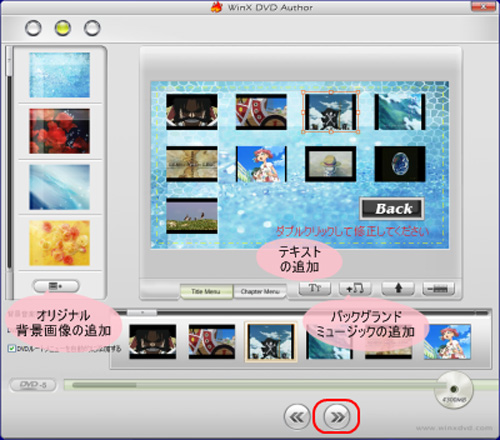Viewport: 500px width, 440px height.
Task: Click the Back button in menu preview
Action: pyautogui.click(x=392, y=209)
